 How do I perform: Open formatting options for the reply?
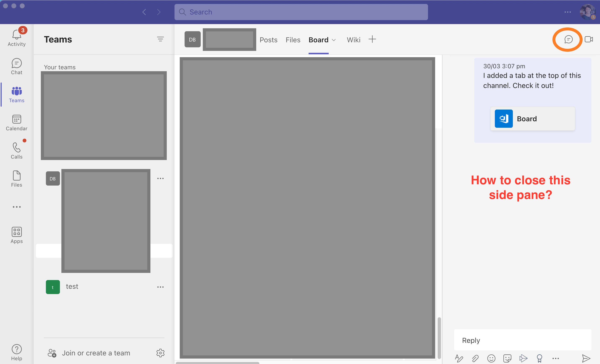click(x=460, y=358)
